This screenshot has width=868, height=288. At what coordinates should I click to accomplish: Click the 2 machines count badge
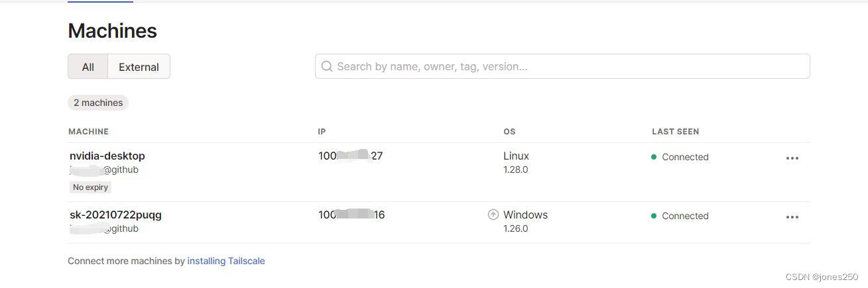tap(98, 103)
